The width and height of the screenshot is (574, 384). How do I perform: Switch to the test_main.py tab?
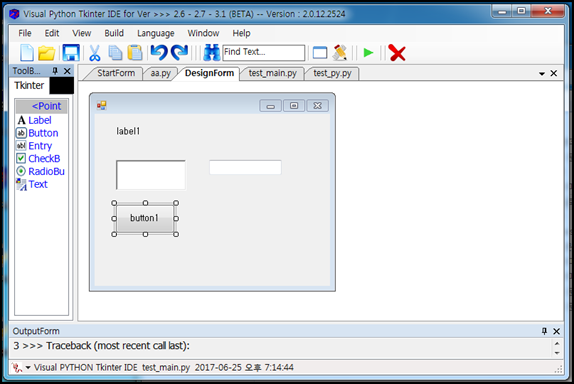coord(273,73)
